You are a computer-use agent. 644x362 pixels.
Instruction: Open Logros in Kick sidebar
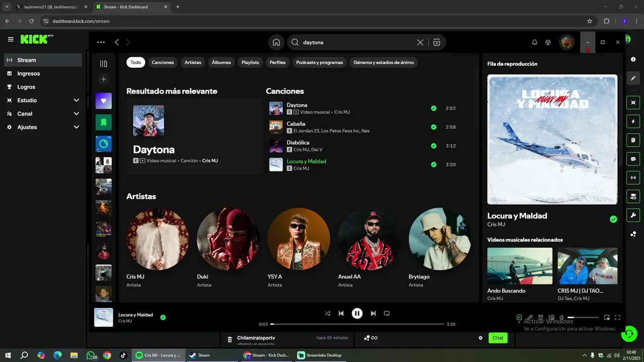(43, 87)
